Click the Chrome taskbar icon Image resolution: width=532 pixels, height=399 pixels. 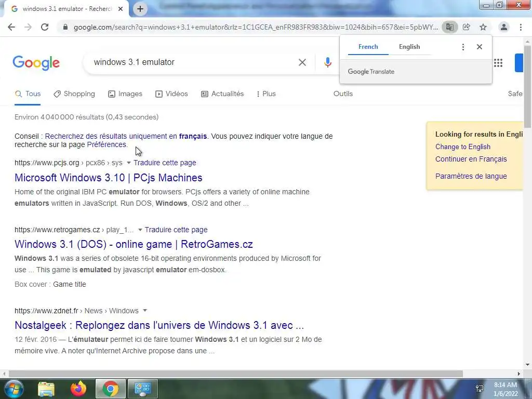111,389
